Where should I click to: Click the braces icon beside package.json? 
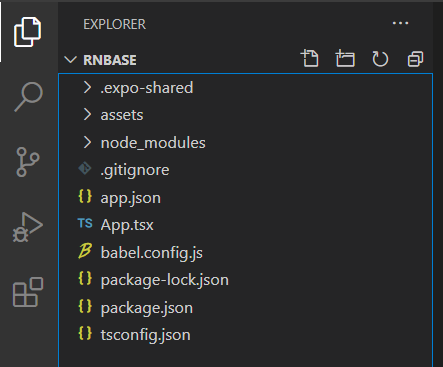pos(85,306)
